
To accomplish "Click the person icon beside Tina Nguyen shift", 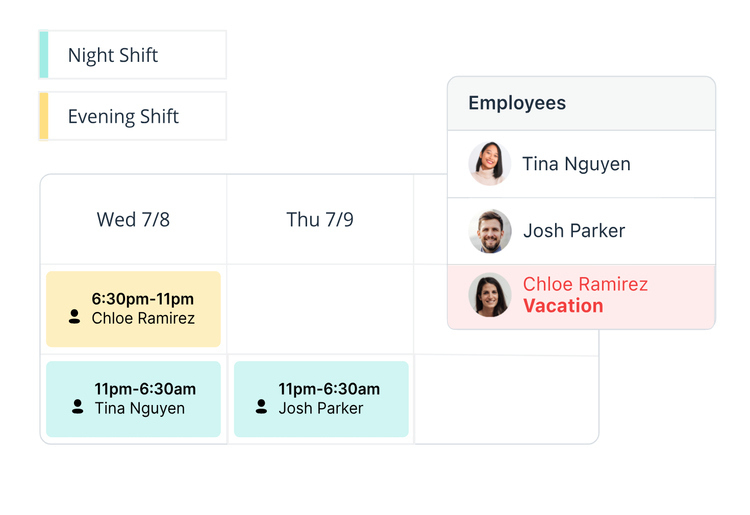I will (78, 407).
